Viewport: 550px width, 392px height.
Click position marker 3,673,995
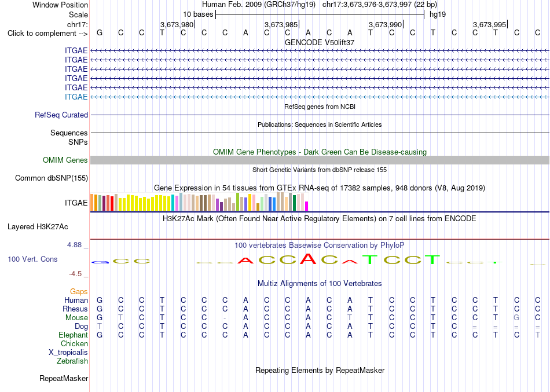coord(490,24)
